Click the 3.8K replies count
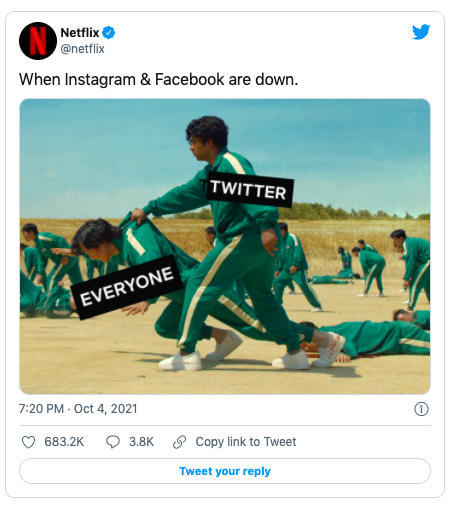 [141, 442]
